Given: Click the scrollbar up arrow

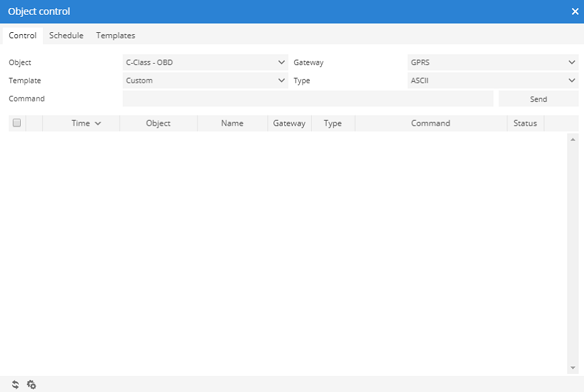Looking at the screenshot, I should tap(573, 139).
